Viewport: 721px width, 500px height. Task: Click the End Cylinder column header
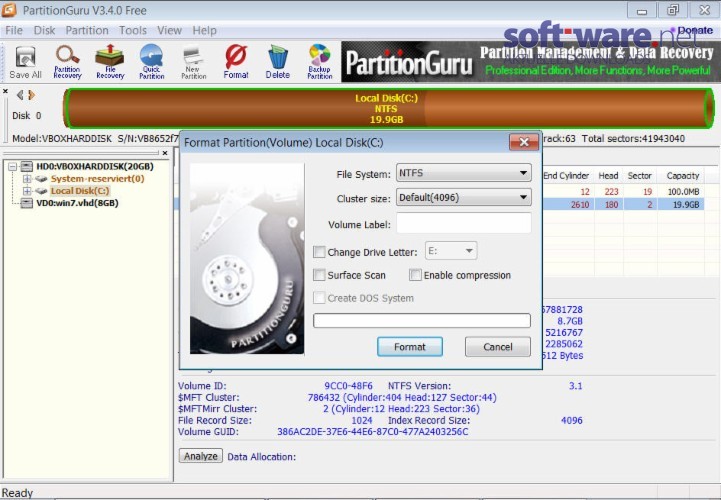tap(566, 176)
